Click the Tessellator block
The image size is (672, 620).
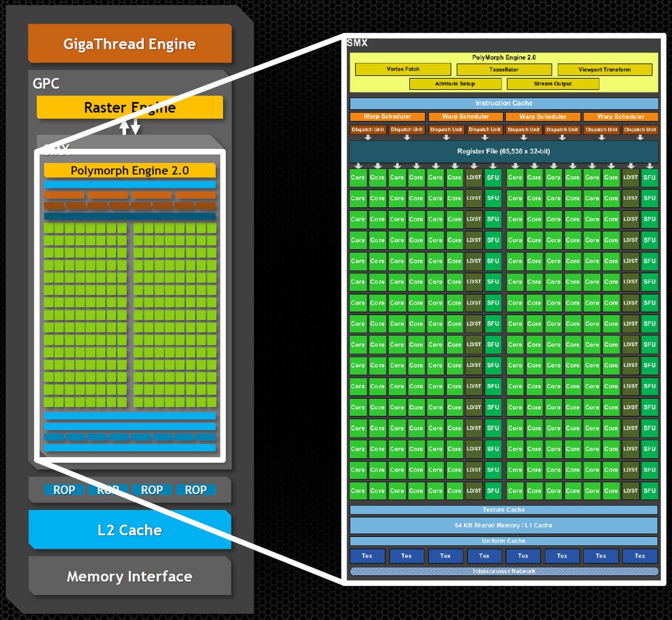[503, 69]
